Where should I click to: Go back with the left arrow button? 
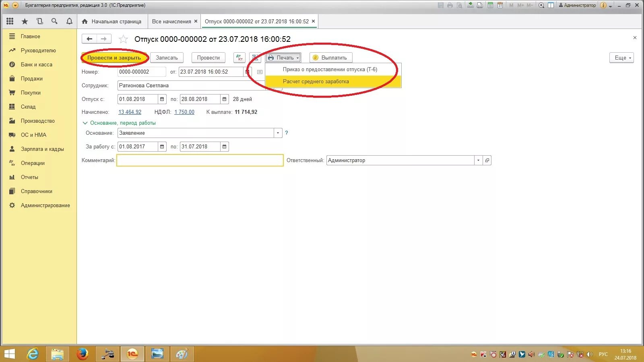[x=89, y=39]
